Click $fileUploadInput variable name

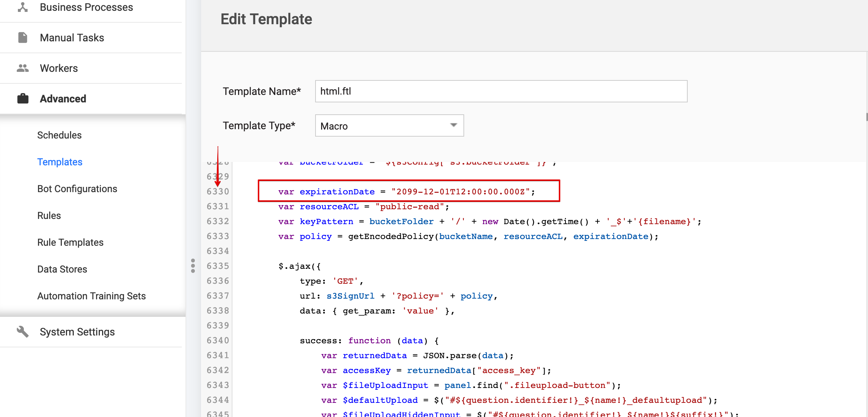coord(386,385)
